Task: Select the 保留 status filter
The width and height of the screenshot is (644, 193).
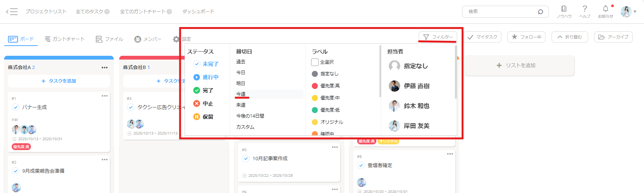Action: click(x=203, y=117)
